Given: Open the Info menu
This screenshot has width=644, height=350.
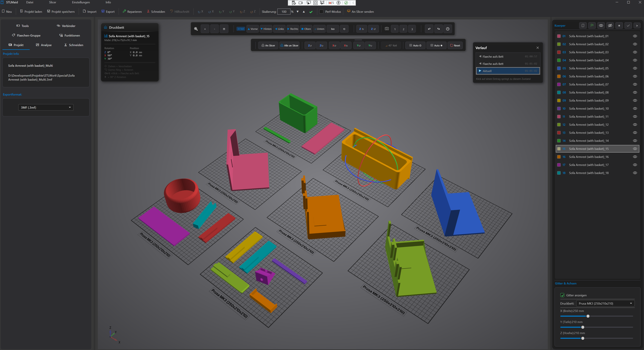Looking at the screenshot, I should click(x=108, y=2).
